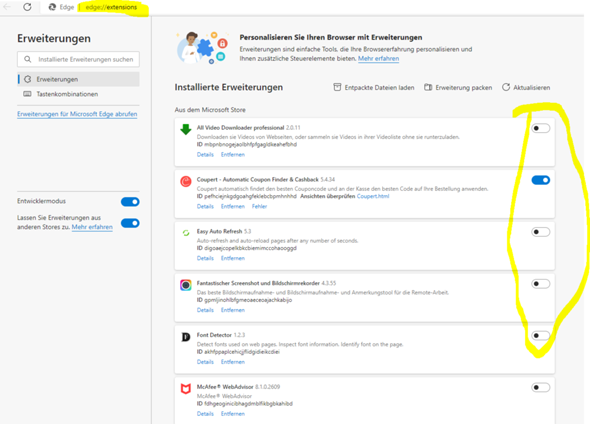Click the Font Detector D icon
The image size is (590, 424).
coord(186,337)
